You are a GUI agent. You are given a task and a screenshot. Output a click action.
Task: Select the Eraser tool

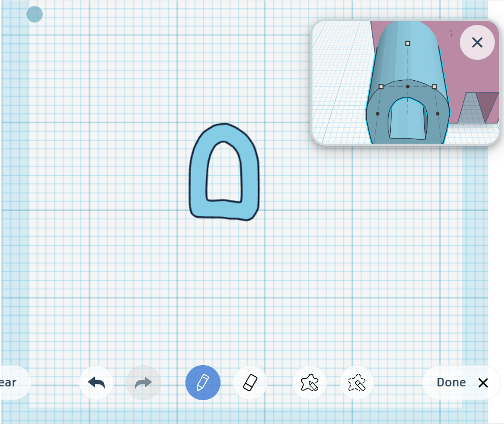tap(250, 383)
